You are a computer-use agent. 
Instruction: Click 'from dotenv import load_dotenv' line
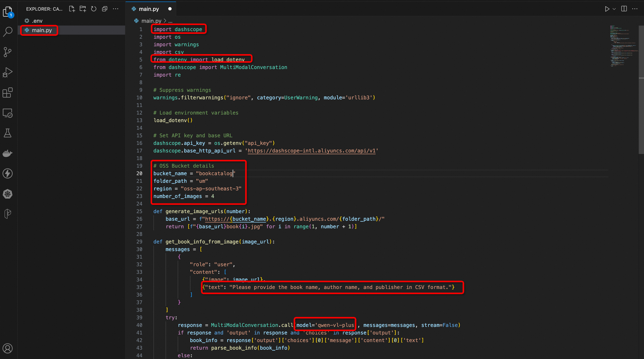(x=199, y=60)
